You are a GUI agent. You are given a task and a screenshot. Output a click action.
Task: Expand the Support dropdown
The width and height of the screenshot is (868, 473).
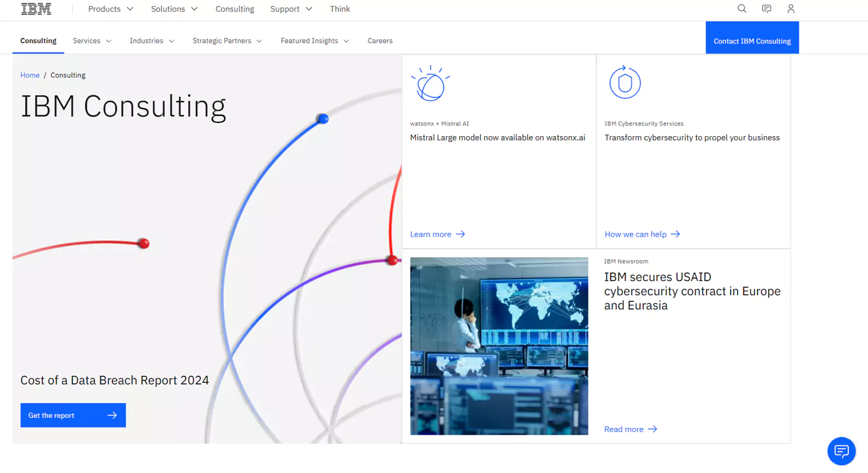291,9
